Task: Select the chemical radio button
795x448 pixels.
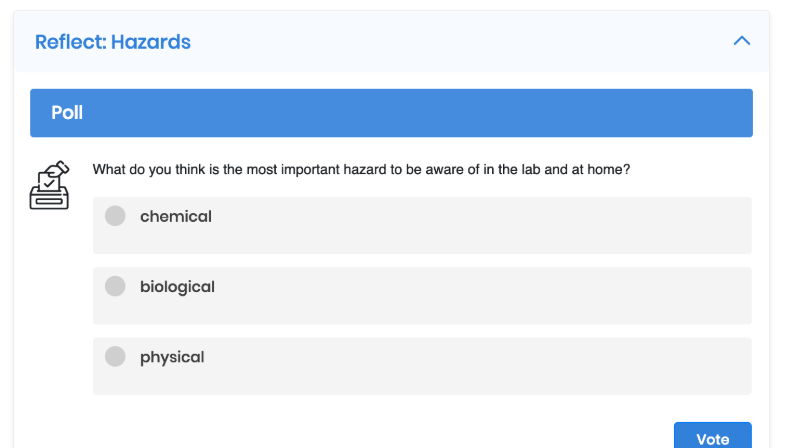Action: [115, 216]
